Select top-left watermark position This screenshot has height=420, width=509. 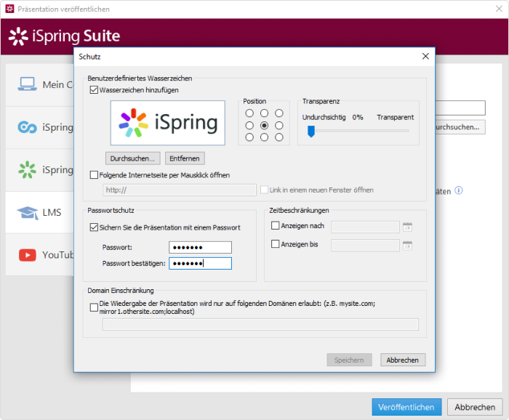click(x=249, y=113)
